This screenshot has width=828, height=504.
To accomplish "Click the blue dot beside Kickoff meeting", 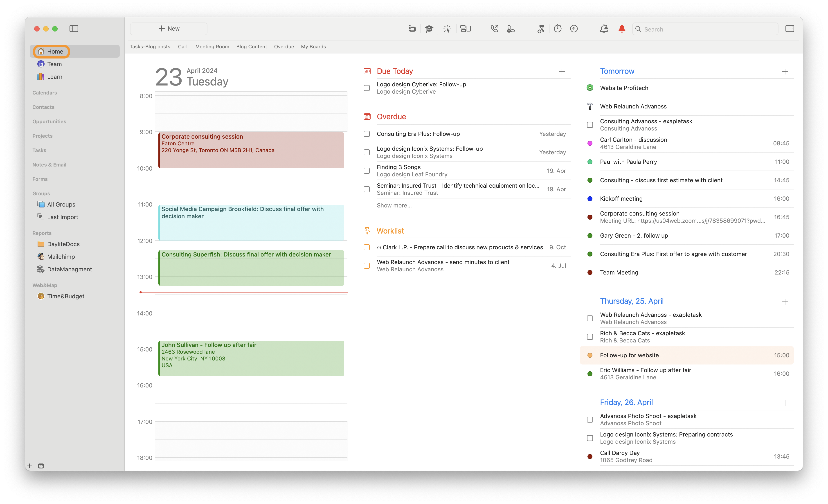I will pyautogui.click(x=590, y=199).
